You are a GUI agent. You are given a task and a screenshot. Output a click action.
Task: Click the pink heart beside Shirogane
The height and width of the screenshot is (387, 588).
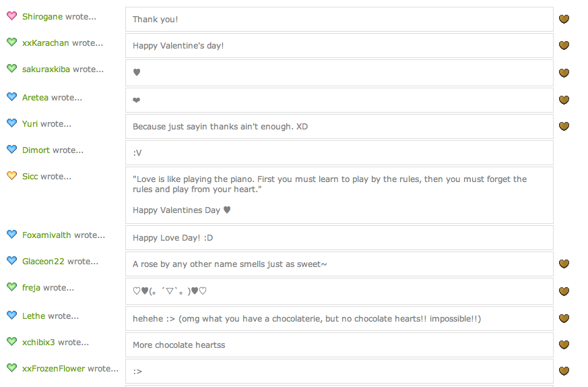[x=11, y=16]
